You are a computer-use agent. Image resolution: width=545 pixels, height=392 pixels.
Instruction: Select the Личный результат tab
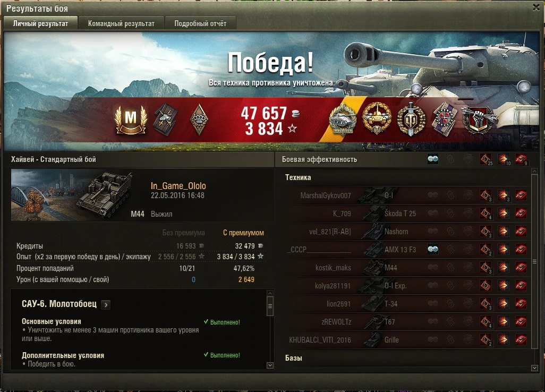pos(41,23)
